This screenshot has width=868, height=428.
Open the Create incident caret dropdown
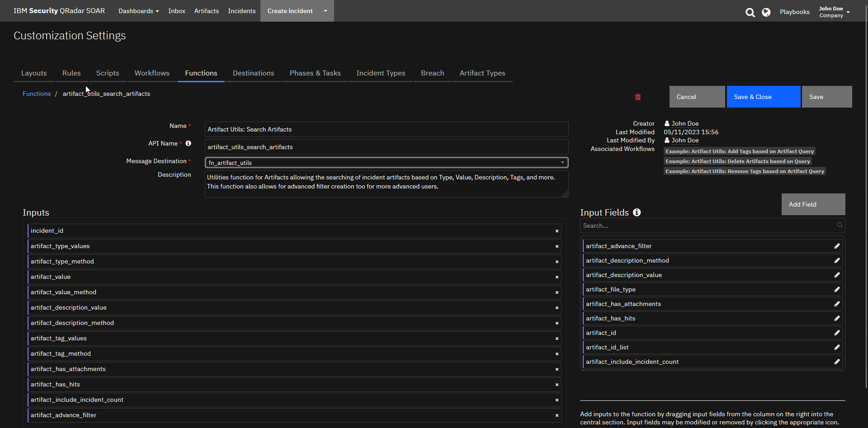tap(325, 11)
